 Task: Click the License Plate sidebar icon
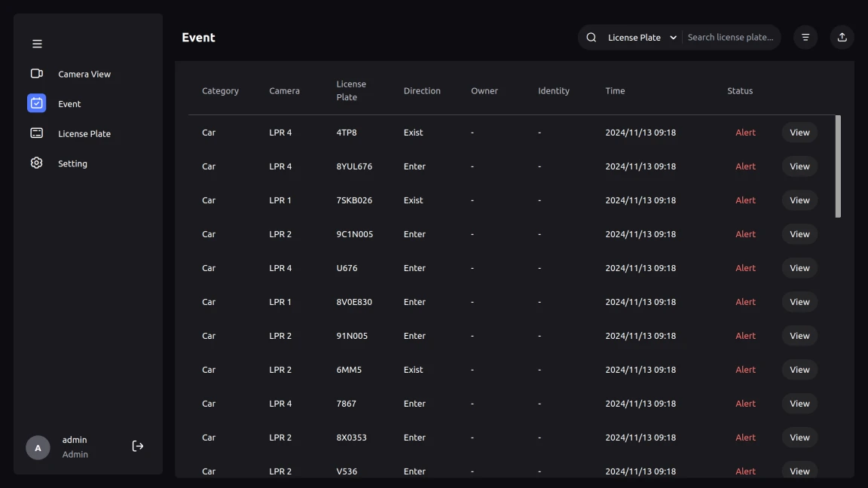tap(36, 133)
